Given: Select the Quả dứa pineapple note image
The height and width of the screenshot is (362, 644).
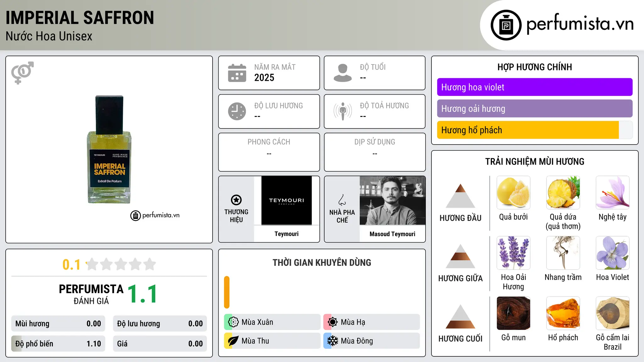Looking at the screenshot, I should pyautogui.click(x=563, y=193).
